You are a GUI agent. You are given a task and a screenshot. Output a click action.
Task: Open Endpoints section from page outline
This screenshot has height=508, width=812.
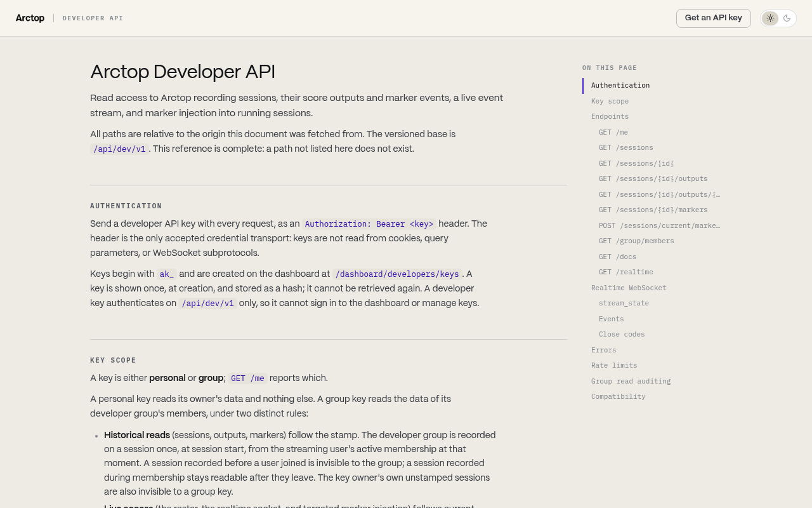610,117
